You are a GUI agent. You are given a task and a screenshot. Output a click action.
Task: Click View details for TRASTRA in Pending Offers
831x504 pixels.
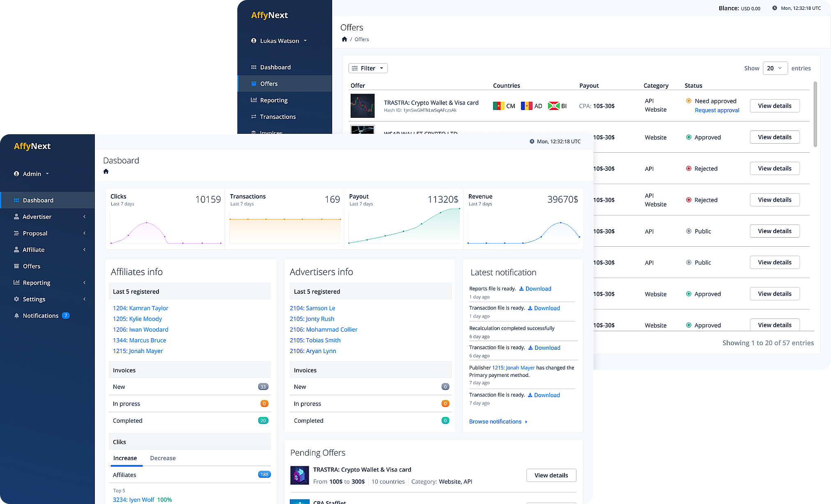[x=551, y=475]
